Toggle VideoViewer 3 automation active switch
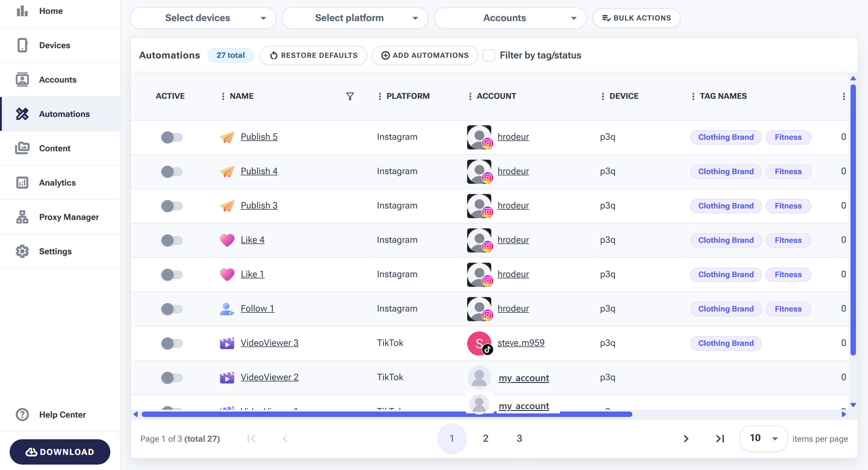Screen dimensions: 868x470 click(172, 343)
